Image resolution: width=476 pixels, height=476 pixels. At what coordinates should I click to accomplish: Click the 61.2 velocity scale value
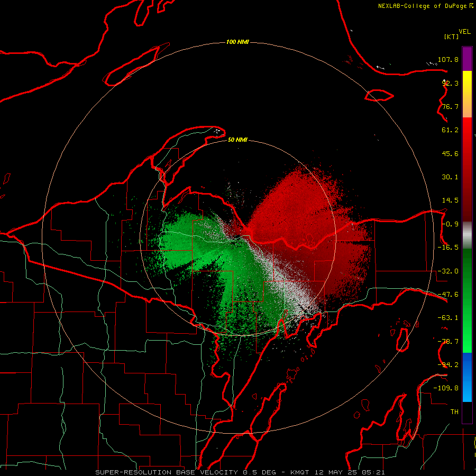(x=450, y=130)
